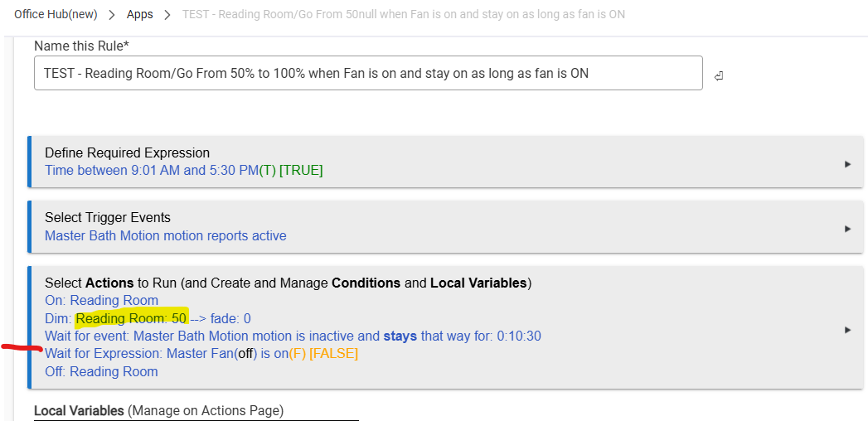The height and width of the screenshot is (421, 868).
Task: Open the Define Required Expression heading
Action: tap(127, 152)
